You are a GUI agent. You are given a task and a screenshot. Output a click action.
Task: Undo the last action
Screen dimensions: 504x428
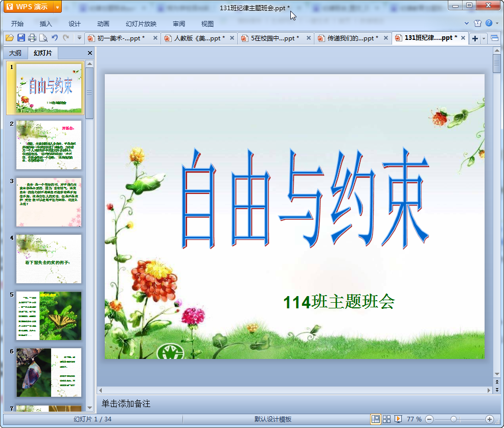pos(55,38)
